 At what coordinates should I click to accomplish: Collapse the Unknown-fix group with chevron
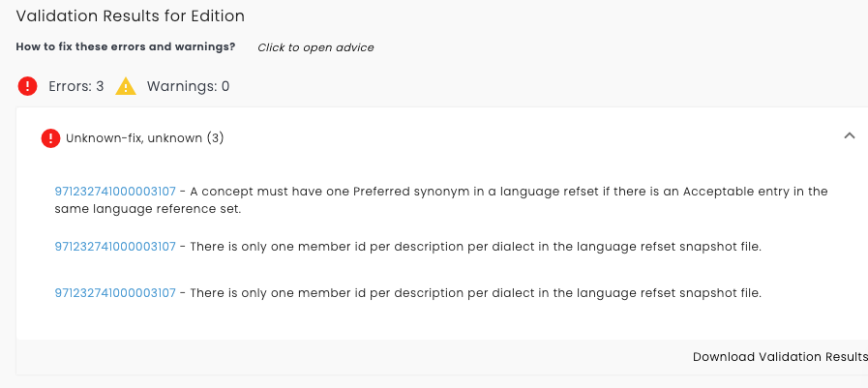(x=849, y=136)
